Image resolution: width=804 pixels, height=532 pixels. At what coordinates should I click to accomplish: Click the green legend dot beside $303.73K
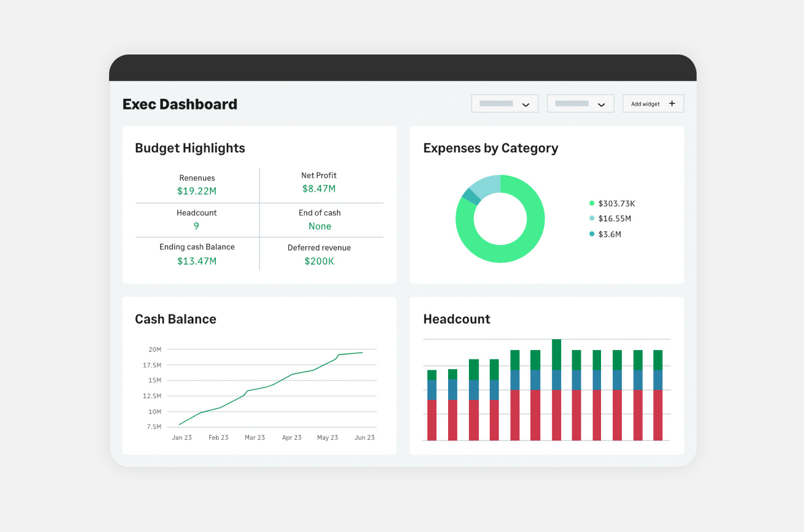591,203
